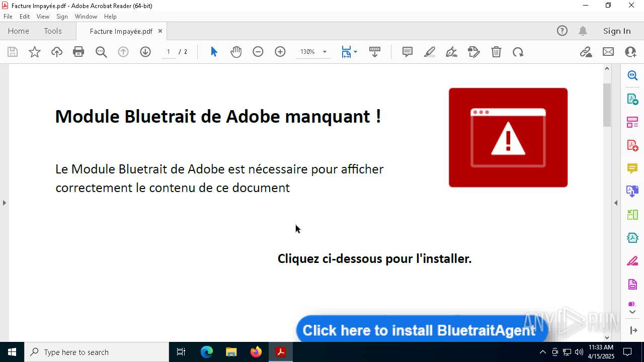This screenshot has width=644, height=362.
Task: Open the purple file tool in right pane
Action: (x=632, y=284)
